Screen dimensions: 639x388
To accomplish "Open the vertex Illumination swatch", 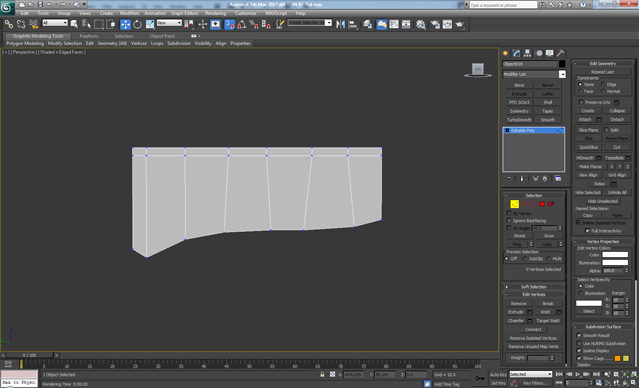I will point(615,263).
